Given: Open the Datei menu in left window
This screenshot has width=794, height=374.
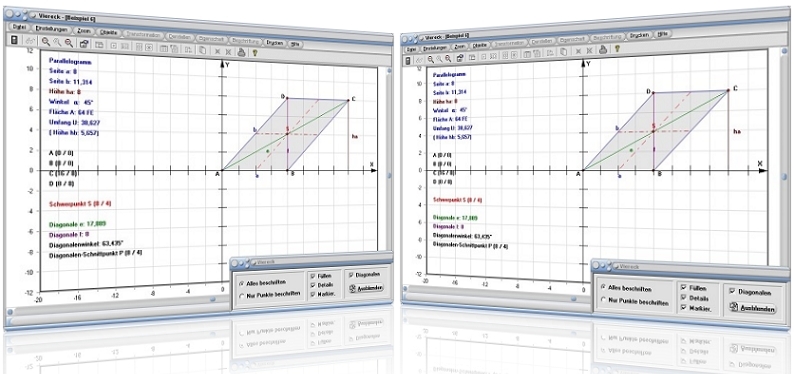Looking at the screenshot, I should pos(19,27).
